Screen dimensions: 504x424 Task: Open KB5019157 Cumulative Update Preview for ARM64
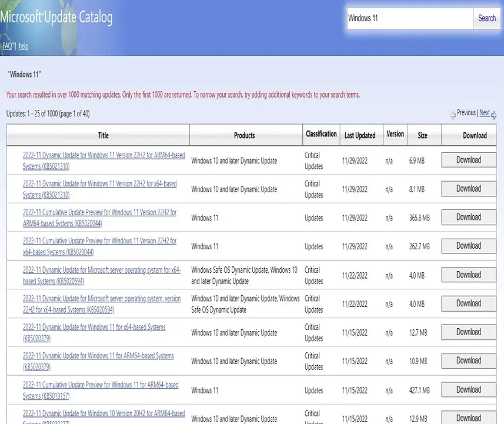tap(101, 390)
